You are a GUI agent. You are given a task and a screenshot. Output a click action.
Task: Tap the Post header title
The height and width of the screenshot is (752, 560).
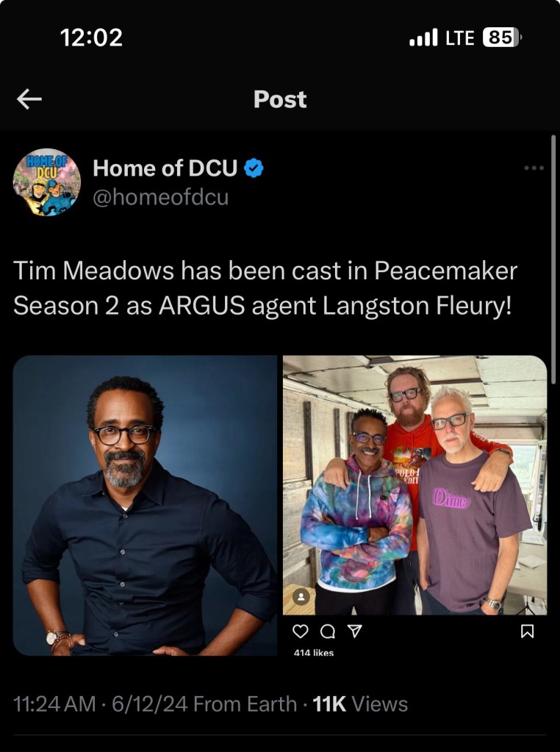[x=280, y=99]
